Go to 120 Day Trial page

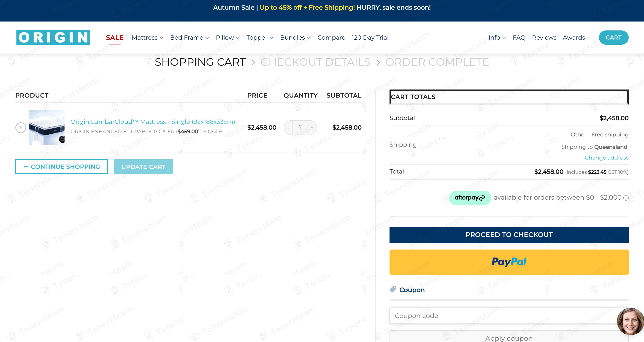[370, 38]
